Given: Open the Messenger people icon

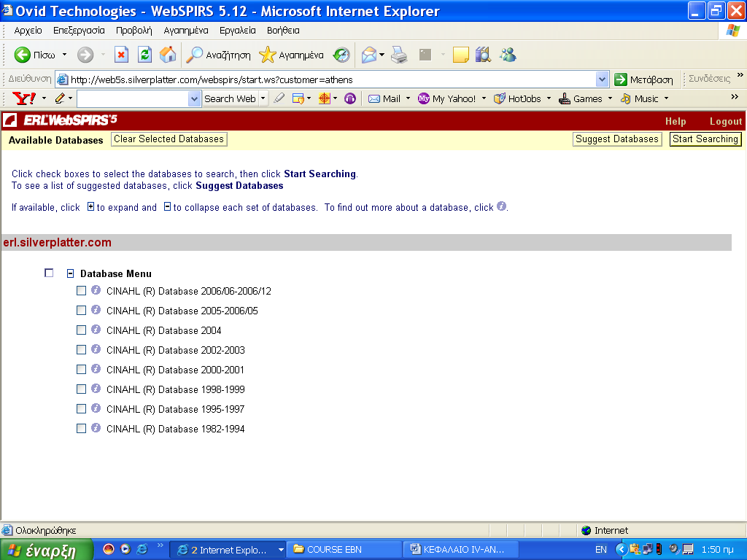Looking at the screenshot, I should coord(508,55).
